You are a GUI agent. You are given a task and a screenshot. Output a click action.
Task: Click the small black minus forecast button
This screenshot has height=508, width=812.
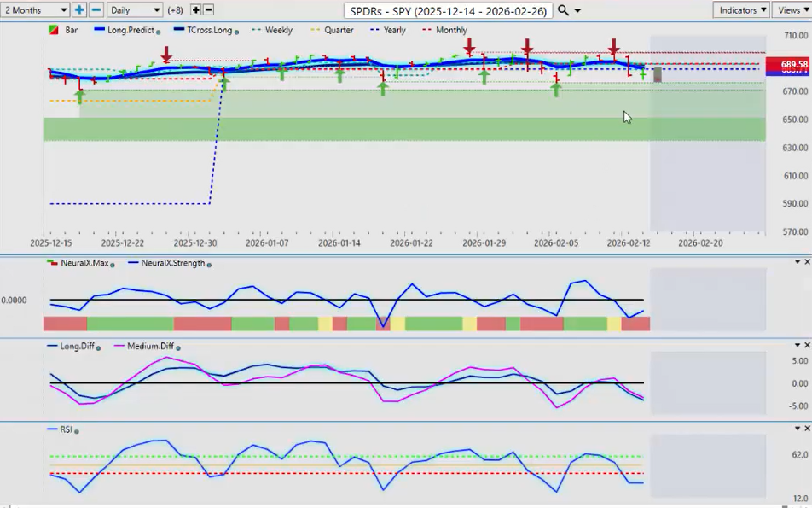[209, 10]
